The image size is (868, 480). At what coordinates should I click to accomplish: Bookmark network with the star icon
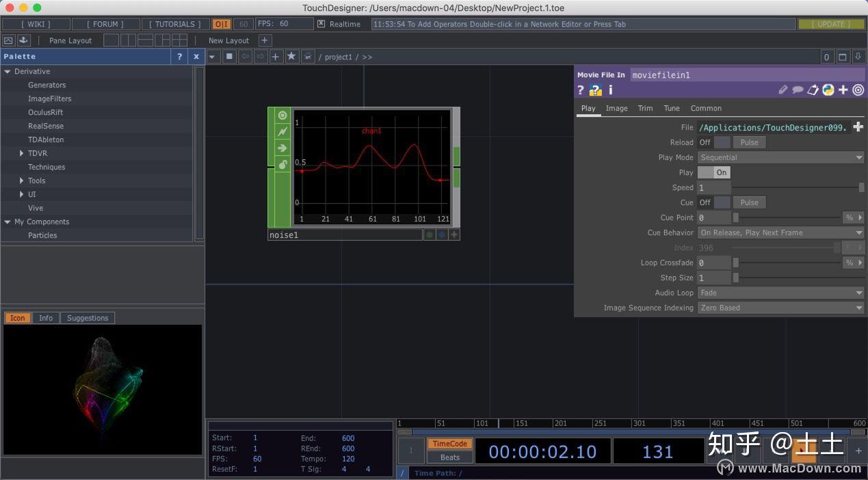pyautogui.click(x=291, y=56)
